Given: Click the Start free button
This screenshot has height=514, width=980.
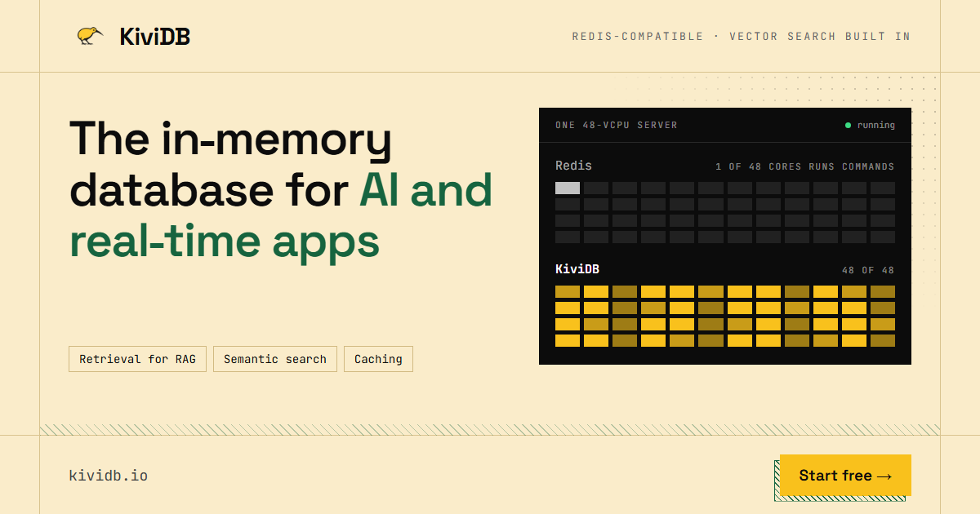Looking at the screenshot, I should [845, 476].
